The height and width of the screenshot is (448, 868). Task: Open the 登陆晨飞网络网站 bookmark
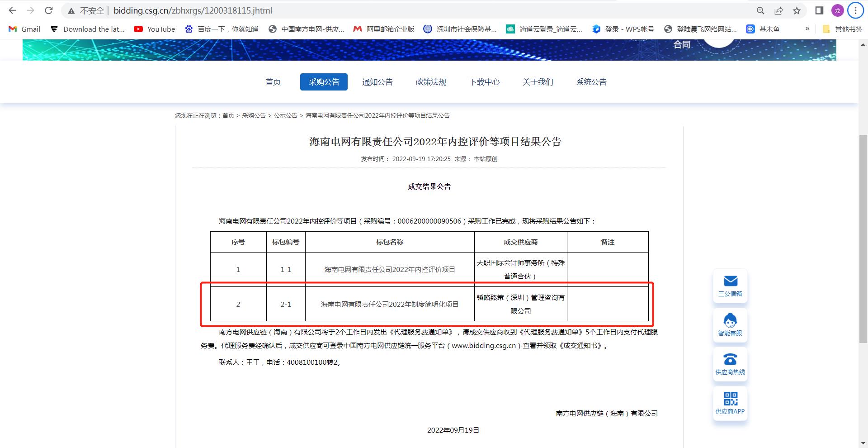click(700, 29)
